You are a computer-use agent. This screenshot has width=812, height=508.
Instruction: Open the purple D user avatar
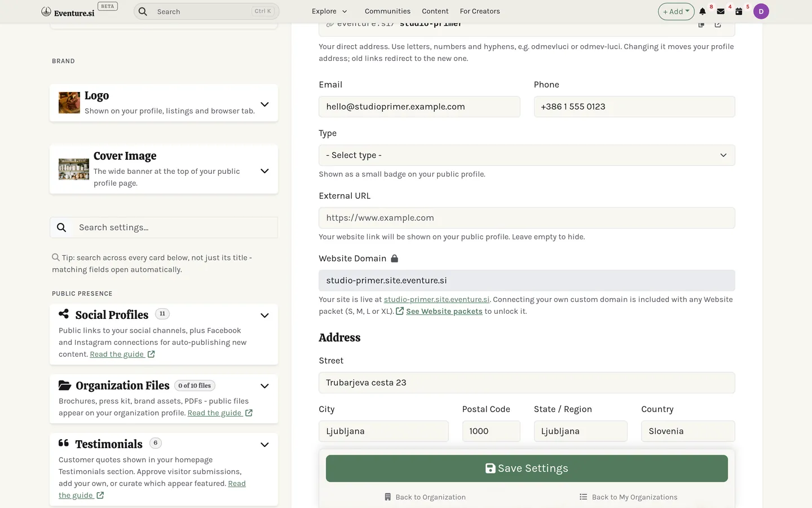[x=761, y=11]
